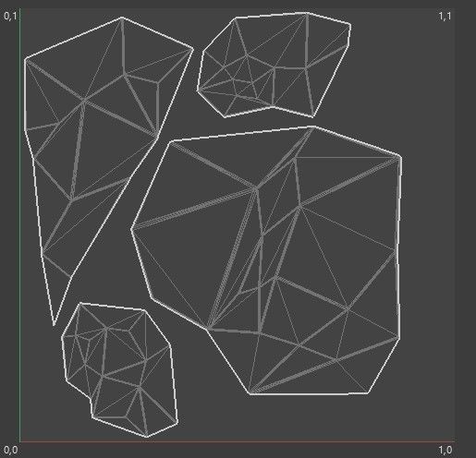Click the "1,0" UV corner label

pyautogui.click(x=445, y=450)
